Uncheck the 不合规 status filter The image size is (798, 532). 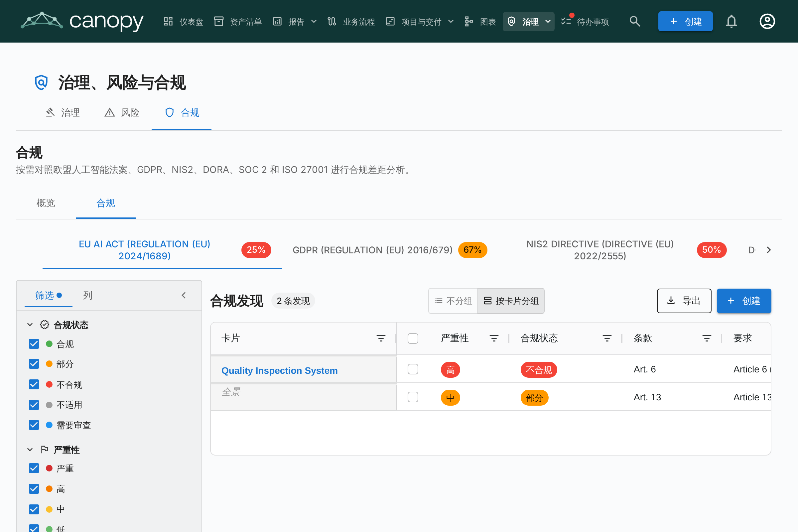[x=34, y=384]
